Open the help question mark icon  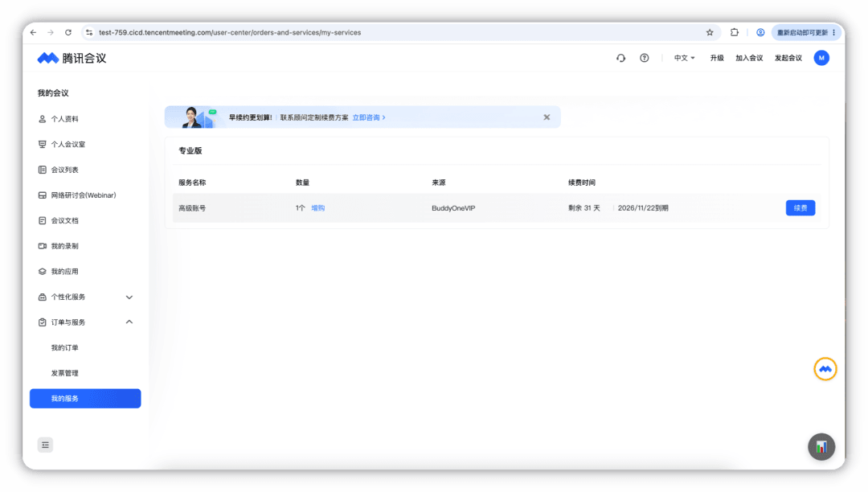pos(645,58)
